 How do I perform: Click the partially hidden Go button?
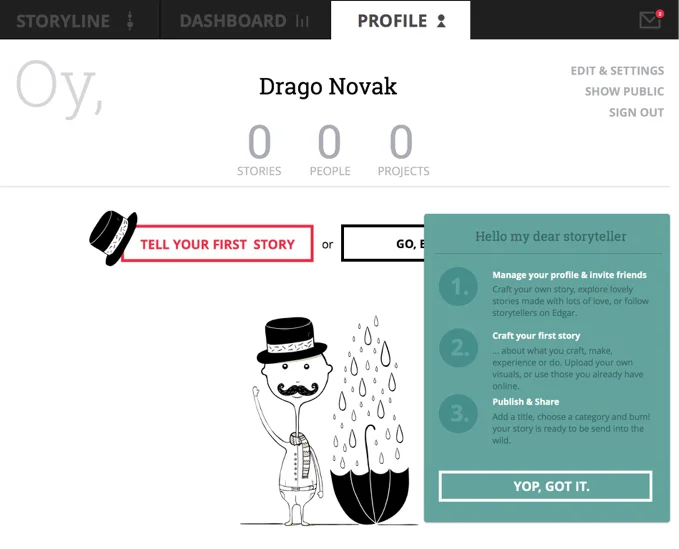coord(383,243)
